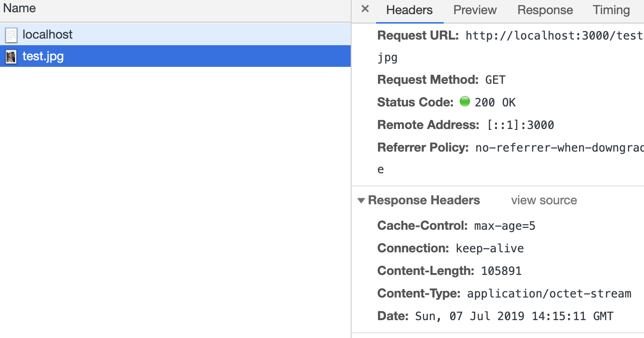Screen dimensions: 644x338
Task: Close the request details panel
Action: point(365,9)
